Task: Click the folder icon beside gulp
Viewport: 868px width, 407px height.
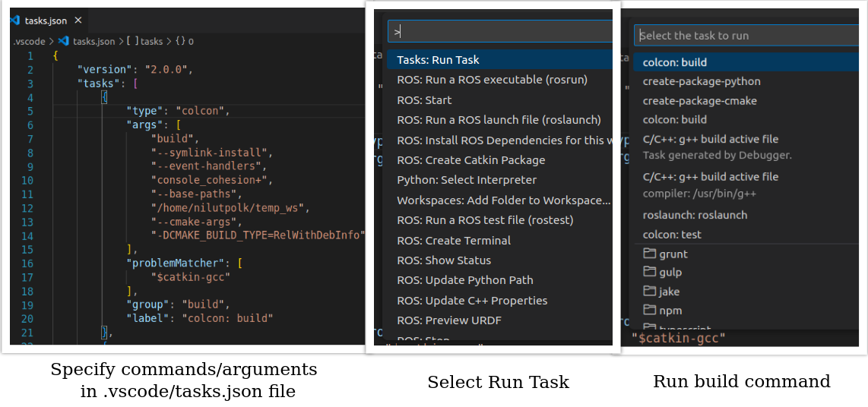Action: [649, 272]
